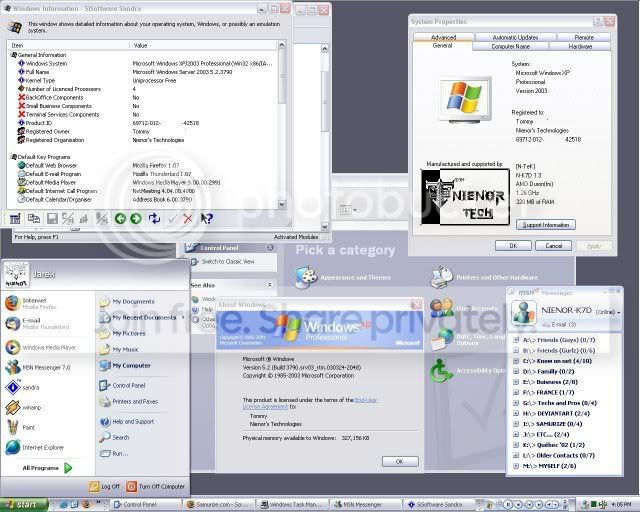640x512 pixels.
Task: Open User Accounts category in Control Panel
Action: coord(463,309)
